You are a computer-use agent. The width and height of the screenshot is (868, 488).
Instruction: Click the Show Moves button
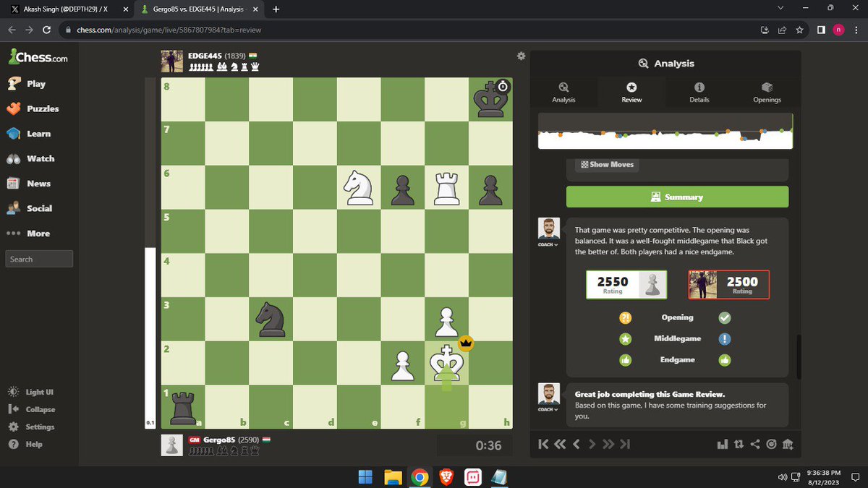tap(607, 164)
